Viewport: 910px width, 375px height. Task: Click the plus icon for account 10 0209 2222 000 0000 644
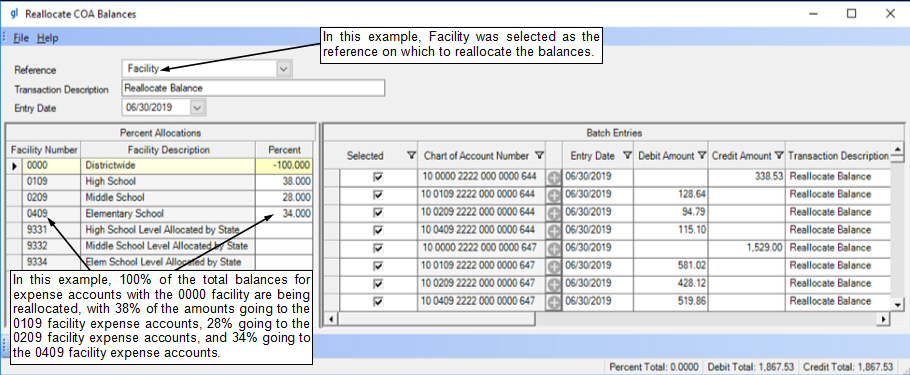tap(554, 213)
